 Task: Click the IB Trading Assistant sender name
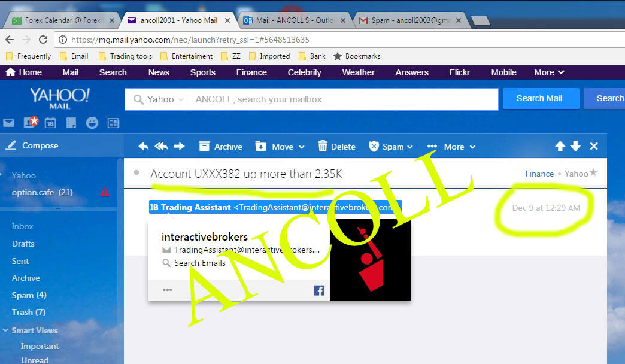(190, 207)
